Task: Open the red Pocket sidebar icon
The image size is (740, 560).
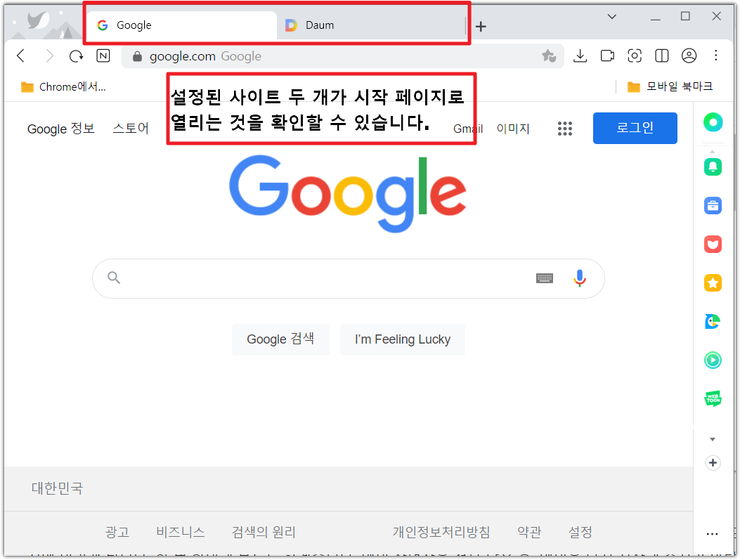Action: (x=713, y=245)
